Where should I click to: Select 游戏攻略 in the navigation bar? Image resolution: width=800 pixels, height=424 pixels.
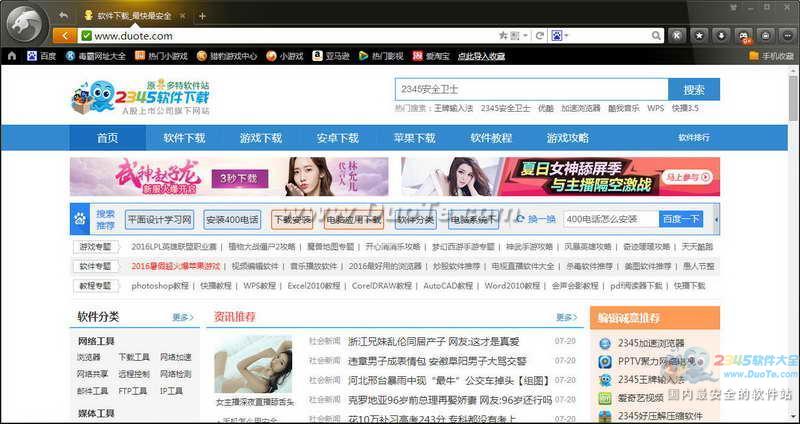[568, 138]
